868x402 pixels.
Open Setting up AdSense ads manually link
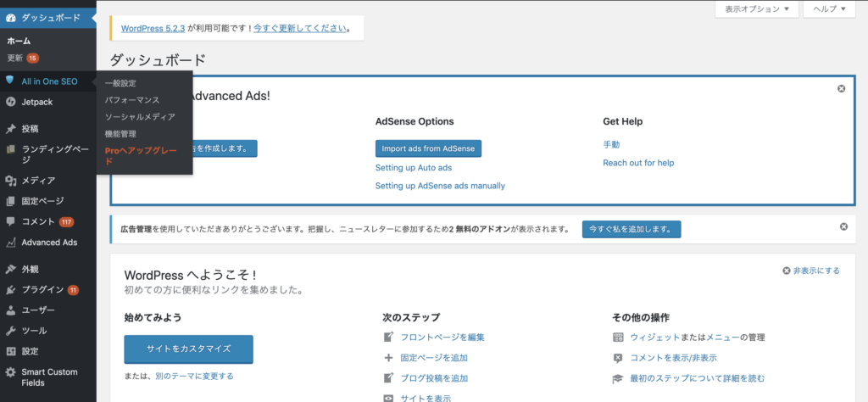(440, 186)
